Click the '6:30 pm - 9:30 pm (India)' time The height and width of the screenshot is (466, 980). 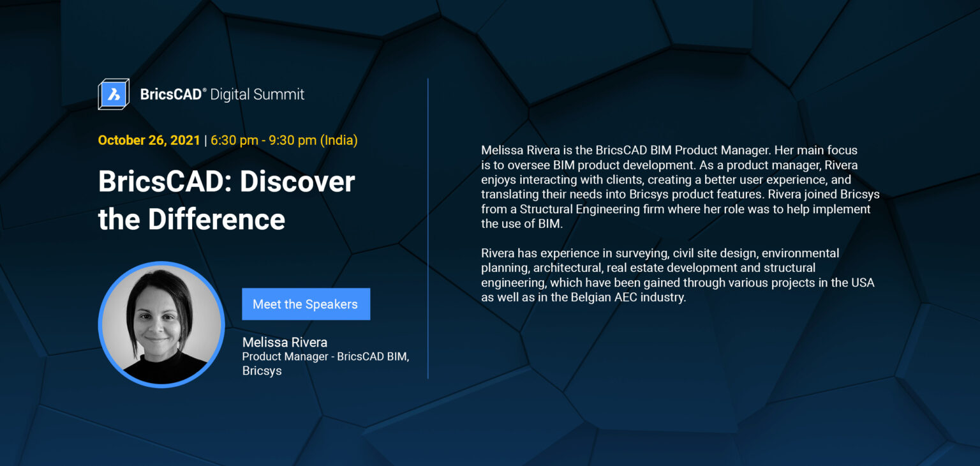coord(284,140)
